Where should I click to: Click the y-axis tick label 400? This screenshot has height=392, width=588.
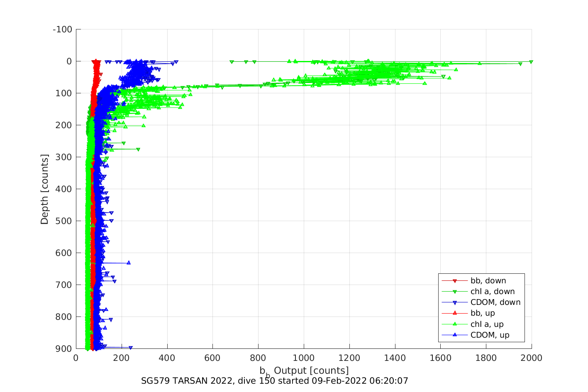click(64, 189)
